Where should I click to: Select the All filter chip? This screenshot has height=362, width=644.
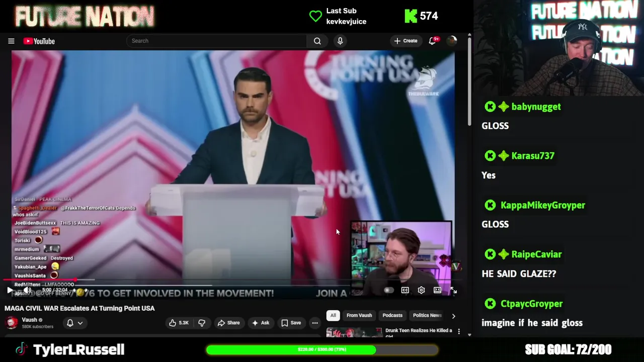click(333, 315)
